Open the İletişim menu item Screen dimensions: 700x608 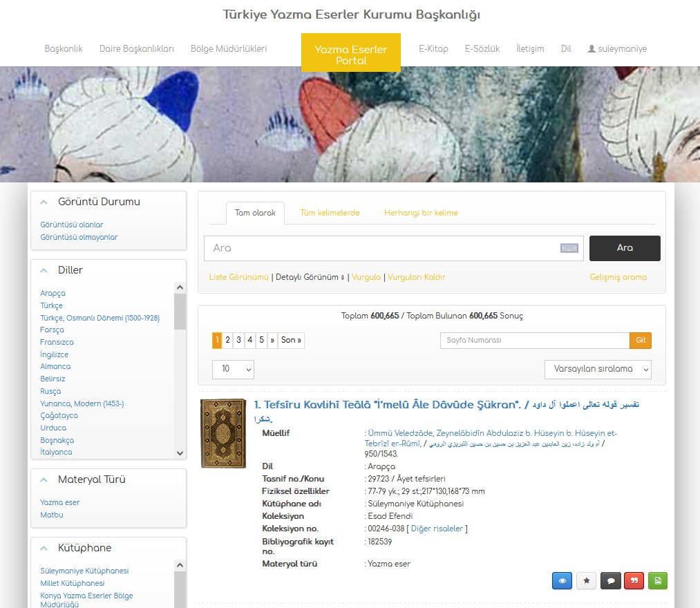click(x=530, y=48)
